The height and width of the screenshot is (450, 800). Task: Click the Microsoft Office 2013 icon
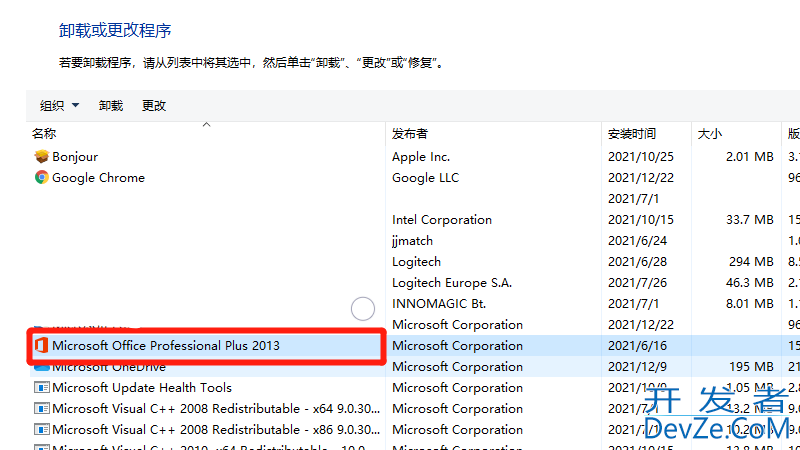[x=41, y=345]
